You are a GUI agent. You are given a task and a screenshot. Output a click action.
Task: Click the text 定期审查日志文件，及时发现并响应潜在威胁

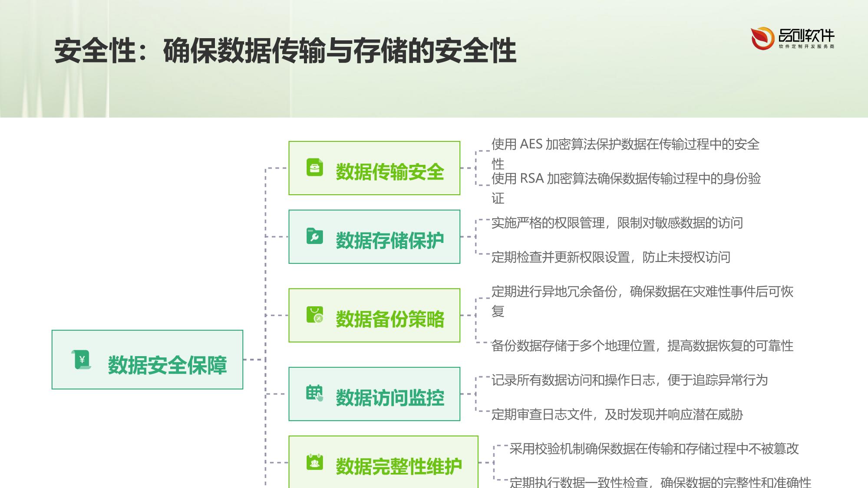[617, 414]
